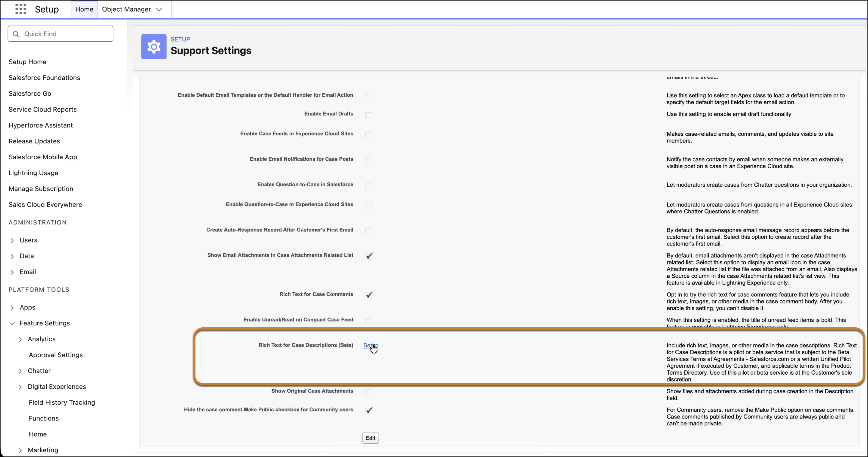Expand the Data section chevron
This screenshot has width=868, height=457.
click(x=12, y=256)
